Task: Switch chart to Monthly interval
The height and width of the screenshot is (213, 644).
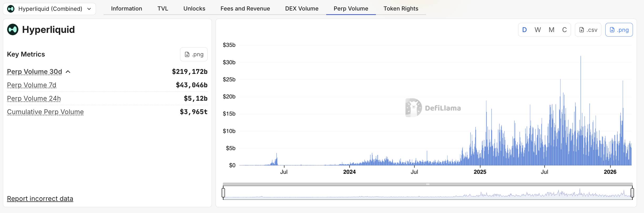Action: point(551,30)
